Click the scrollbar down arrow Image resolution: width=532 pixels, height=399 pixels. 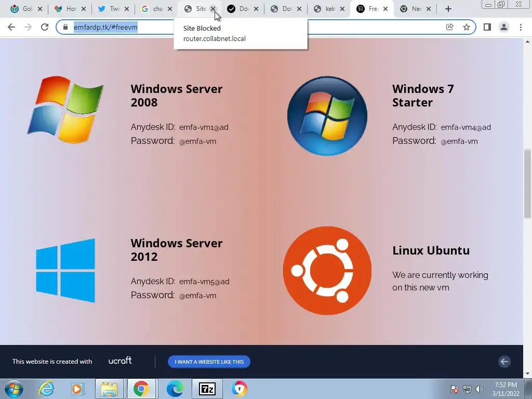tap(527, 374)
